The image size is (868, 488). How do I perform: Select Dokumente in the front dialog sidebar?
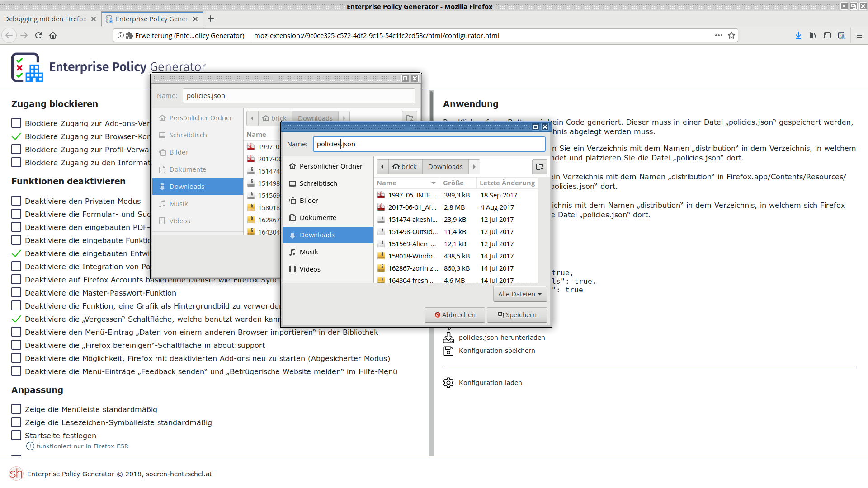318,218
